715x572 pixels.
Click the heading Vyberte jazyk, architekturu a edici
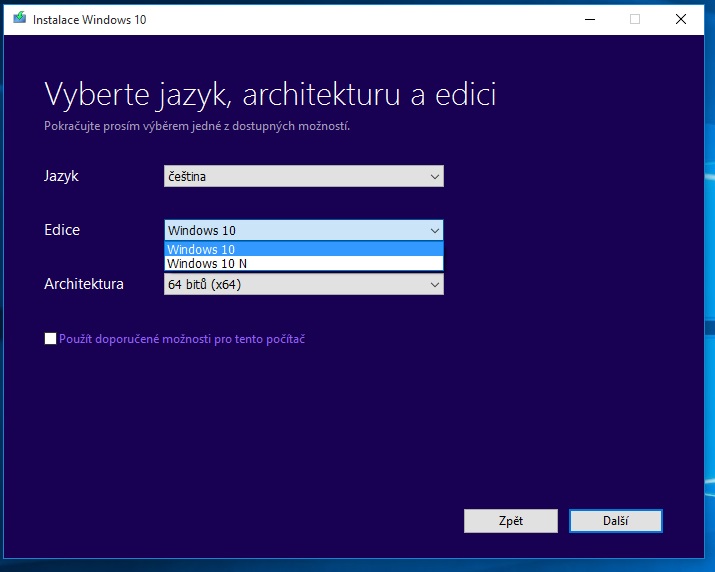coord(270,95)
